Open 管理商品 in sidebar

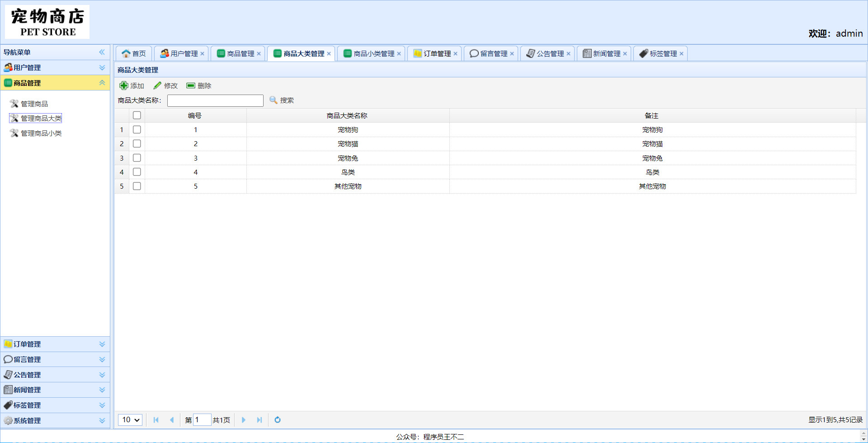[x=29, y=104]
